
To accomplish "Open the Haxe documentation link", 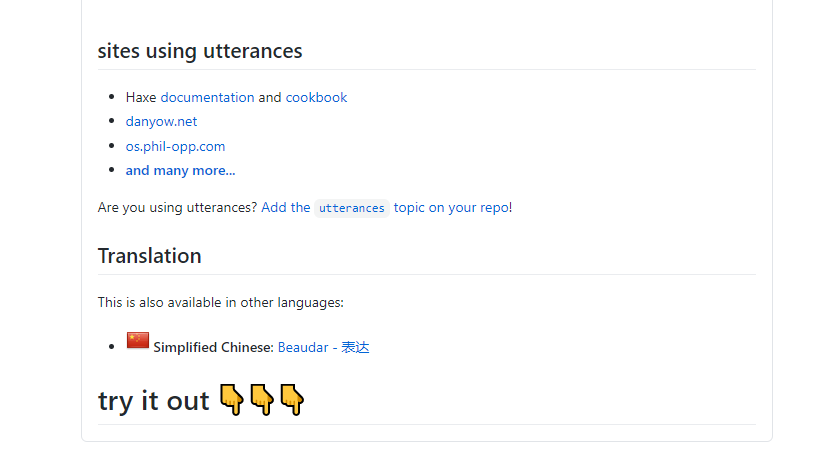I will point(207,97).
